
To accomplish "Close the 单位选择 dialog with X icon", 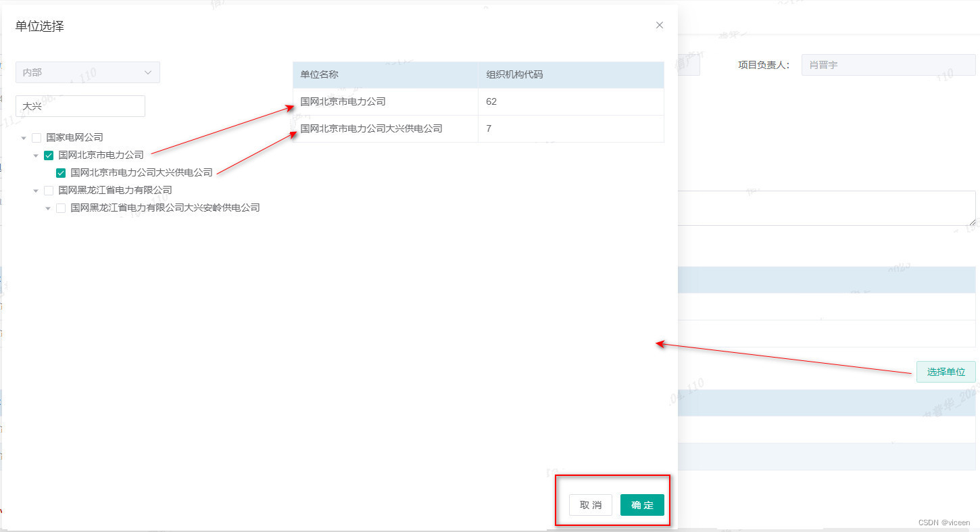I will point(660,25).
